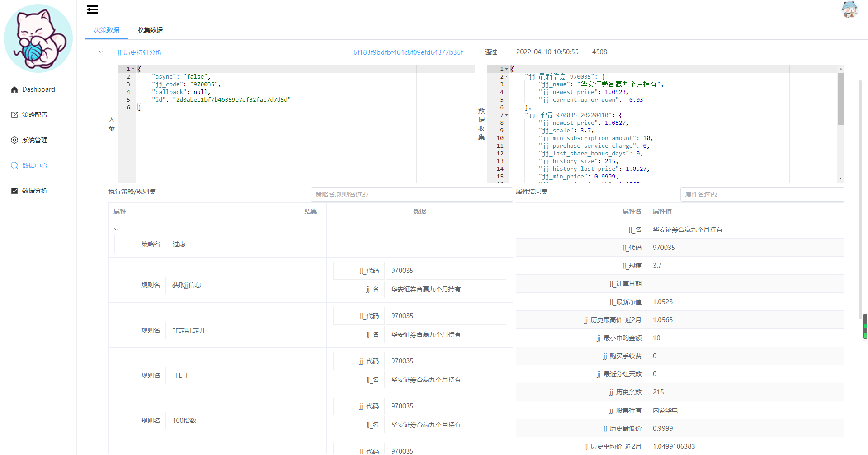Click the 数据收集 editor vertical scrollbar thumb
The width and height of the screenshot is (868, 455).
click(x=840, y=99)
